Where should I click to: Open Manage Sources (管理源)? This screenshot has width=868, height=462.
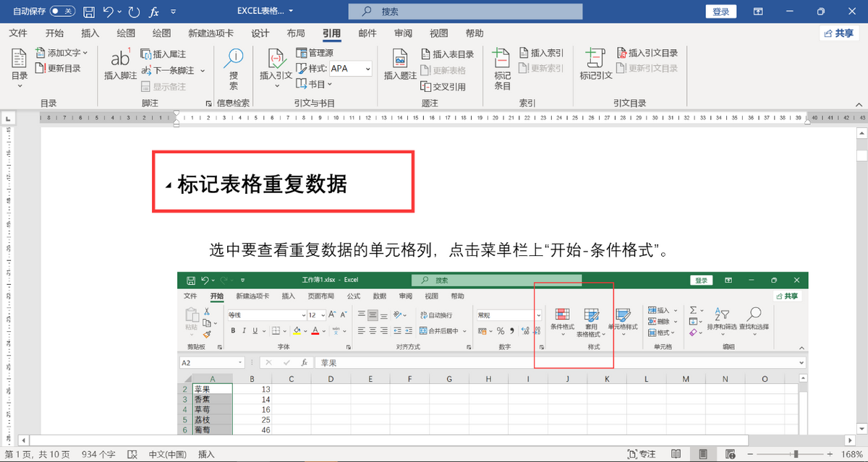coord(303,53)
